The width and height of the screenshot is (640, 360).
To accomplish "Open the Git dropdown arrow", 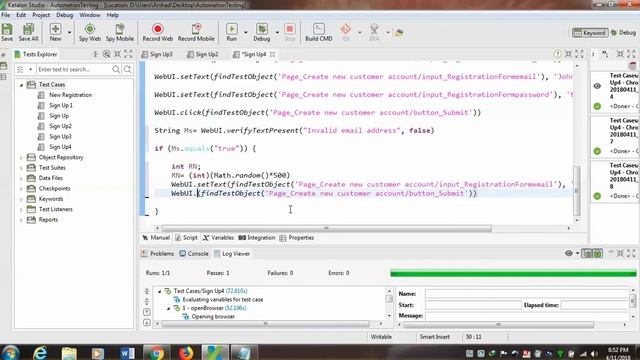I will click(360, 33).
